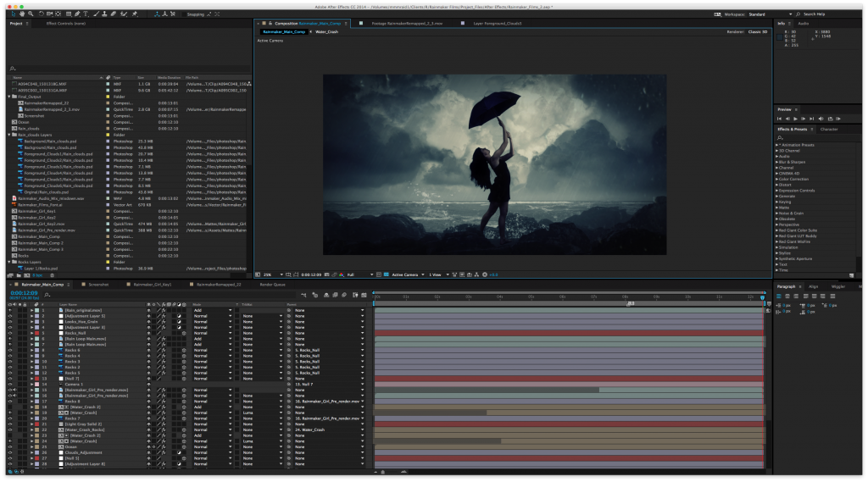Create new folder in Project panel
Viewport: 868px width, 482px height.
[x=19, y=275]
